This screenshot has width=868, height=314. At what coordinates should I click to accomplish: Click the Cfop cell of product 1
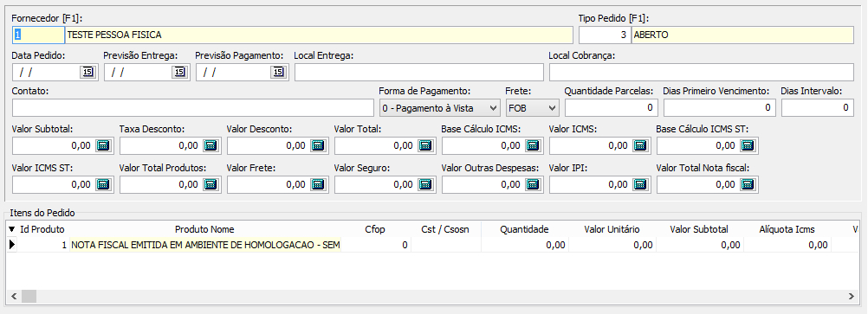tap(375, 244)
